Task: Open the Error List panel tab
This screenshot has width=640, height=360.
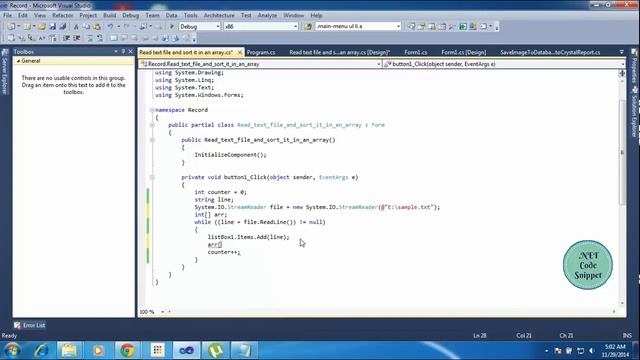Action: (29, 325)
